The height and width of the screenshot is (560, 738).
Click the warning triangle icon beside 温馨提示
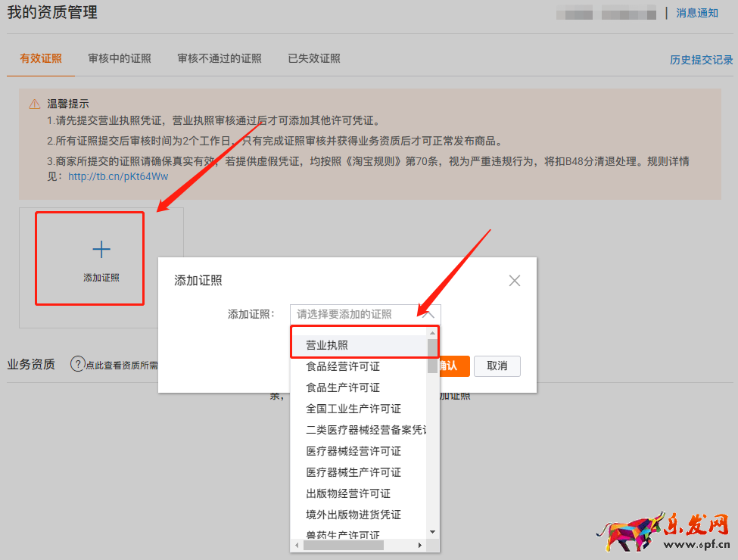click(x=35, y=104)
